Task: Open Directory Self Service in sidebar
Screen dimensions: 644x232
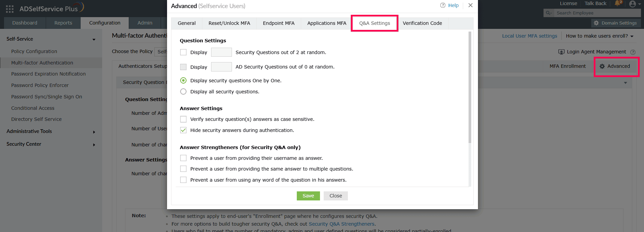Action: point(36,119)
